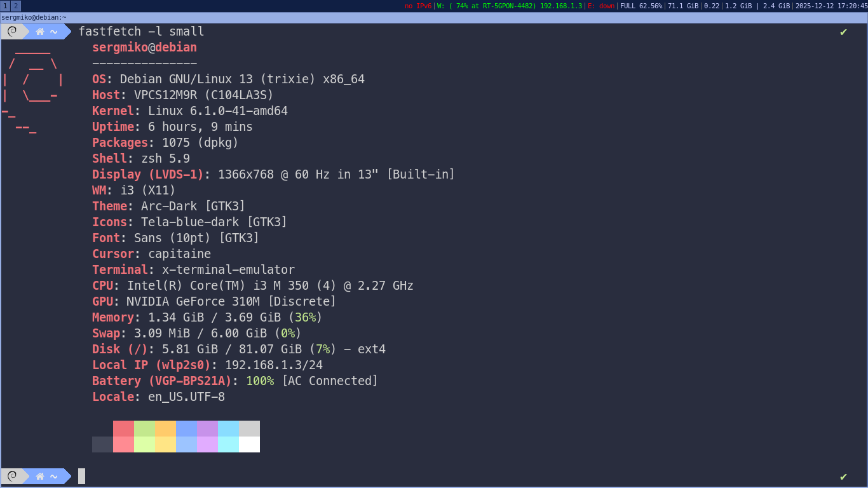
Task: Click the Debian ASCII art logo
Action: pyautogui.click(x=33, y=88)
